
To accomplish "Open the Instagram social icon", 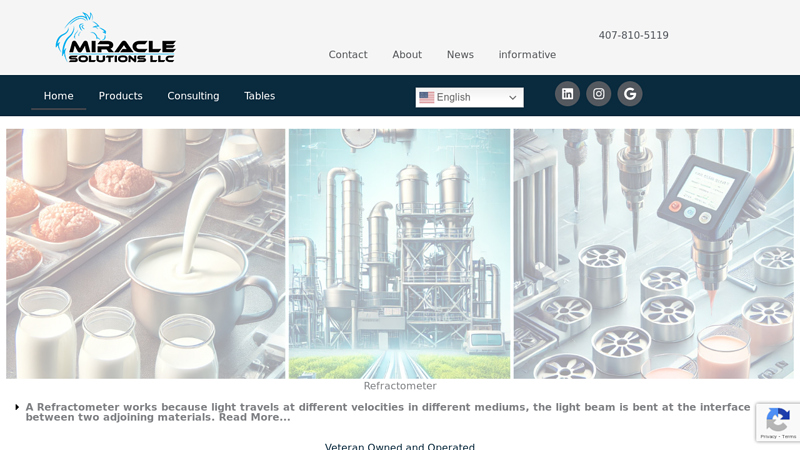I will pos(598,94).
